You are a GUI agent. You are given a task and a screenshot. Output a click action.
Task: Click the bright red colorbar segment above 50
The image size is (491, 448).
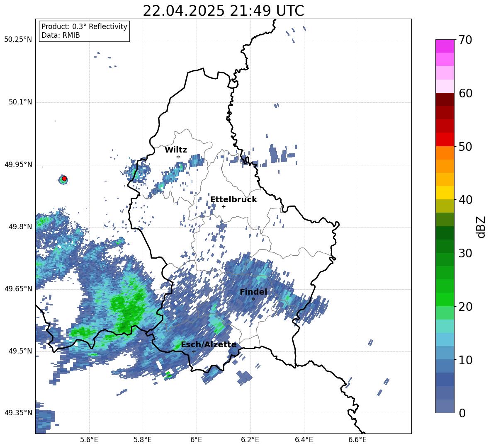(x=445, y=140)
